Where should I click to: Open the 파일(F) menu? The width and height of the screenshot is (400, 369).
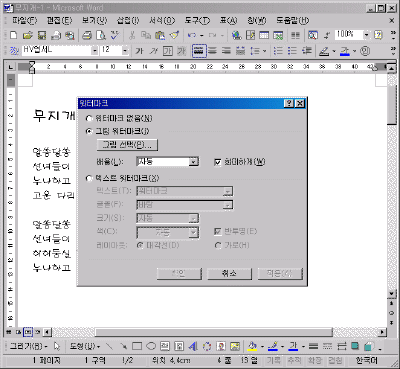pyautogui.click(x=25, y=21)
